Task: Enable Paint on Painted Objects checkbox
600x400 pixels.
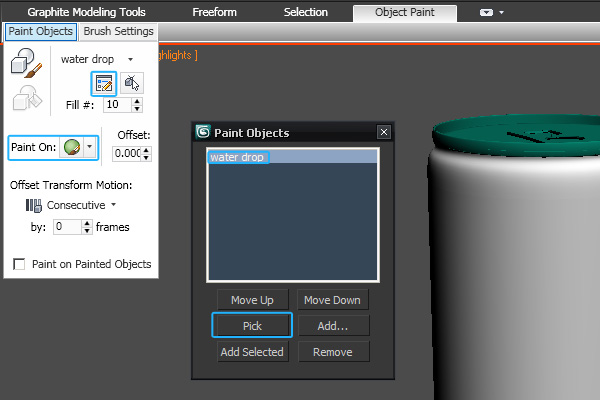Action: click(19, 264)
